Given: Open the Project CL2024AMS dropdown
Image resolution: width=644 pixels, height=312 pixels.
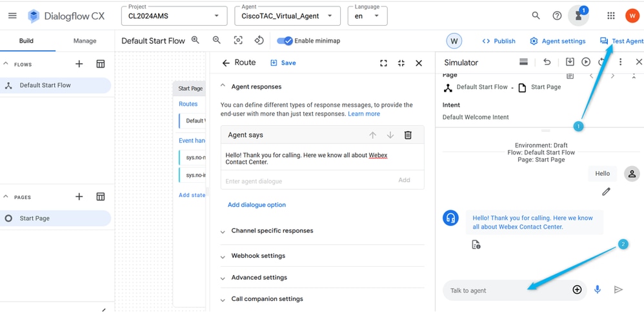Looking at the screenshot, I should coord(174,16).
